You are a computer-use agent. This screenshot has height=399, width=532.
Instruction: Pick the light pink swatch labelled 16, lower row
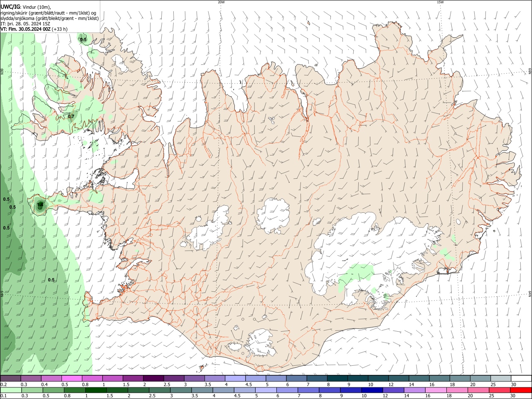click(436, 390)
